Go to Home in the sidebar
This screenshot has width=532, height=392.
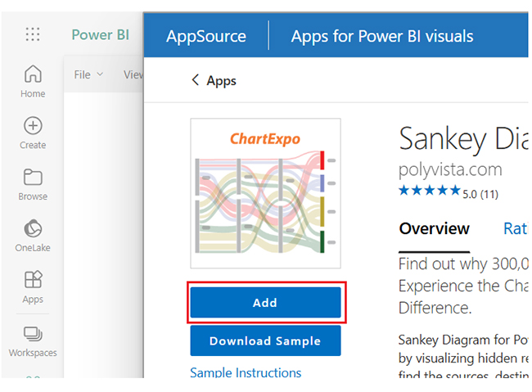coord(33,81)
